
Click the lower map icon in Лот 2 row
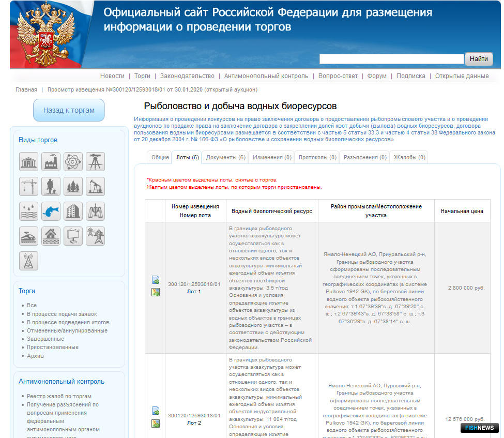tap(156, 424)
